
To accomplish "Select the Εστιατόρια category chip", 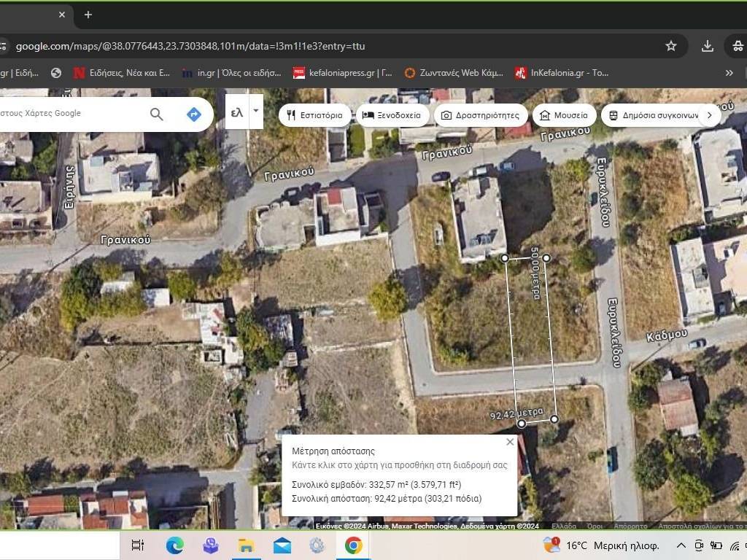I will click(315, 115).
